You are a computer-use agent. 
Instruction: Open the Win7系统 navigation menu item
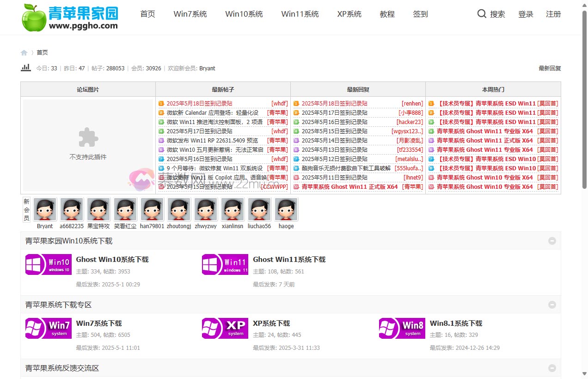(x=190, y=14)
